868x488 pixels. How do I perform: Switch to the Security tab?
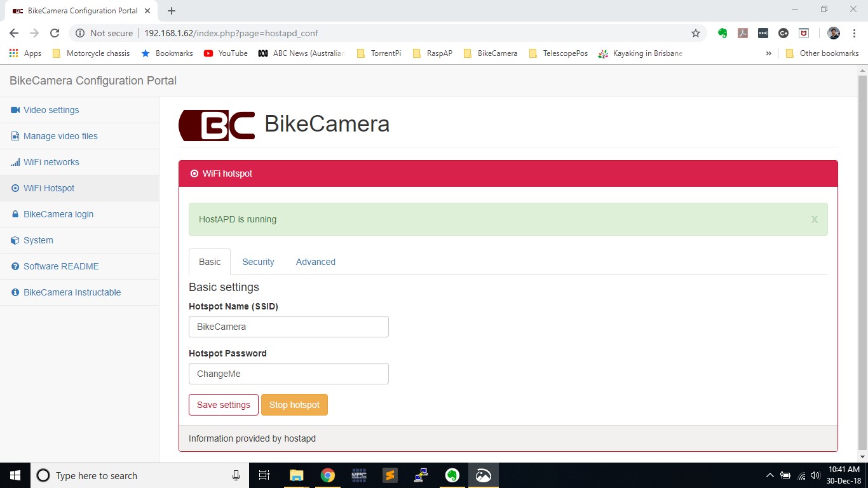point(258,262)
